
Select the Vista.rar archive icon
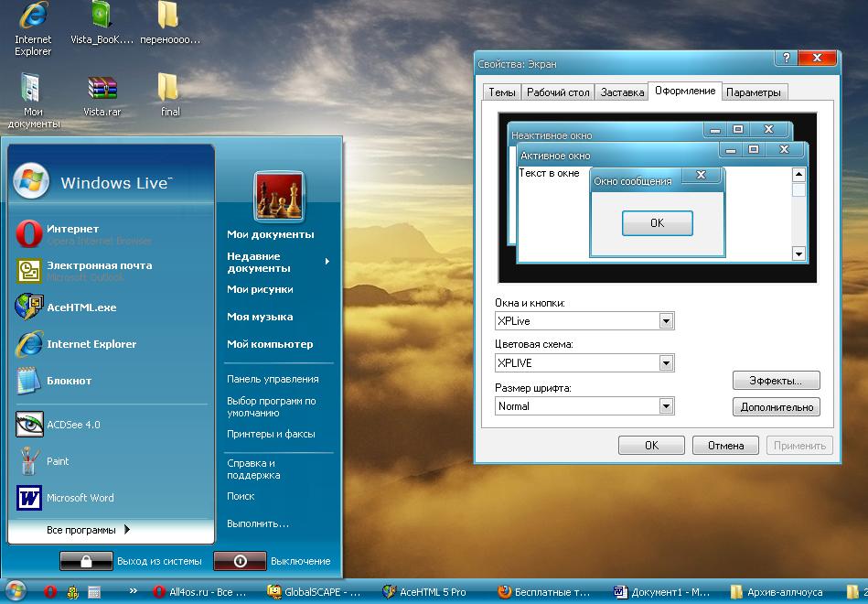point(102,96)
